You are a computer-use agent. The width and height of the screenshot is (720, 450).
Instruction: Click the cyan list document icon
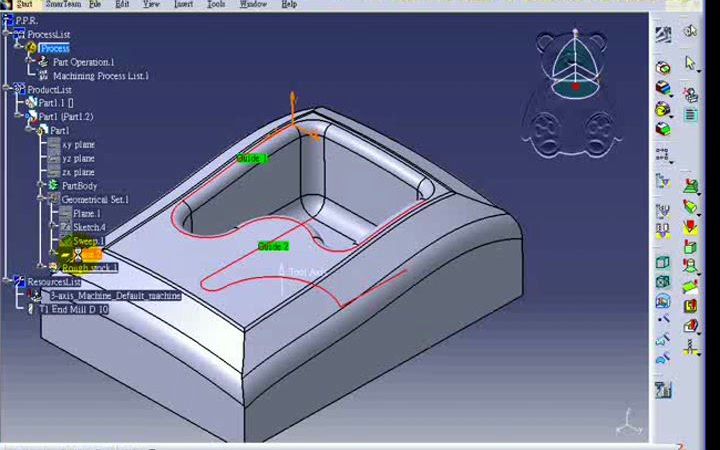[x=691, y=115]
